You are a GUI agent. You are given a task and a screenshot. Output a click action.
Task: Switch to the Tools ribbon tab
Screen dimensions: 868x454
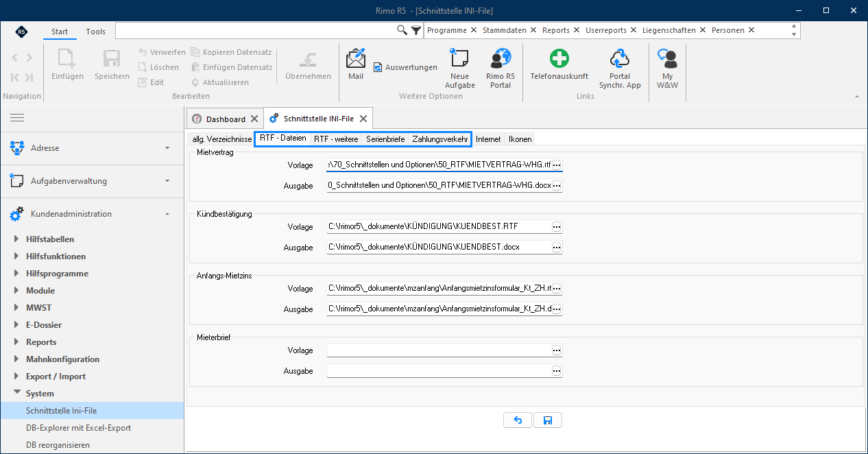[x=96, y=32]
